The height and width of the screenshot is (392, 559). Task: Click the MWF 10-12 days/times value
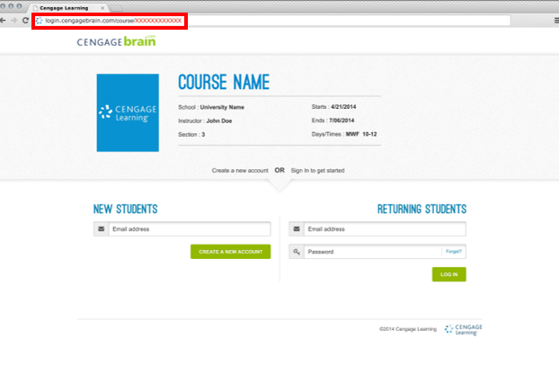click(x=361, y=134)
